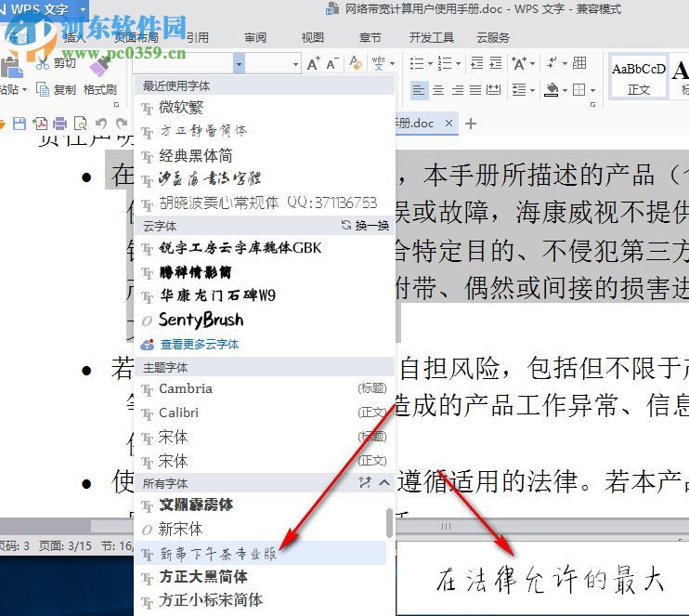Click the Print icon
This screenshot has width=689, height=616.
[59, 124]
